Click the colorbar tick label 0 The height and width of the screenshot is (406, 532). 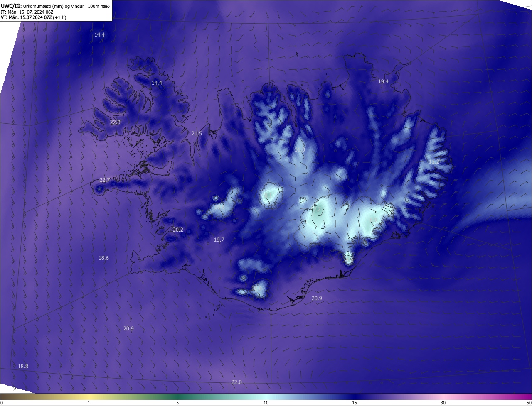click(x=2, y=403)
